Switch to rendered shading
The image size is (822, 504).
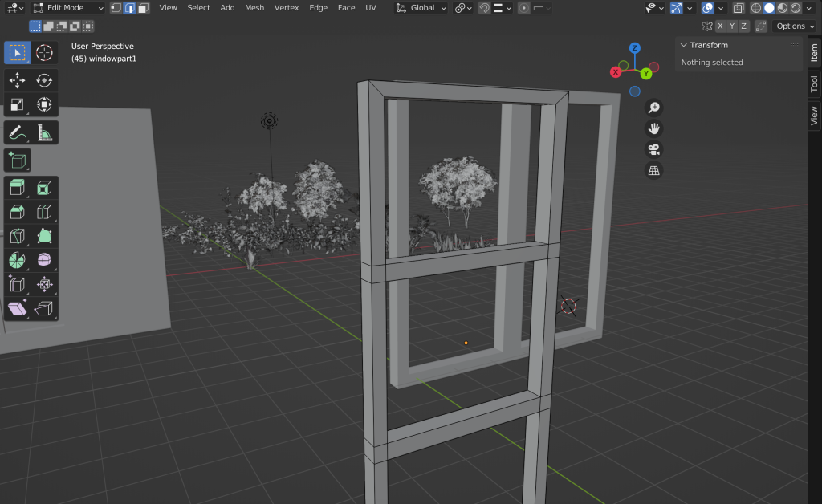click(796, 8)
